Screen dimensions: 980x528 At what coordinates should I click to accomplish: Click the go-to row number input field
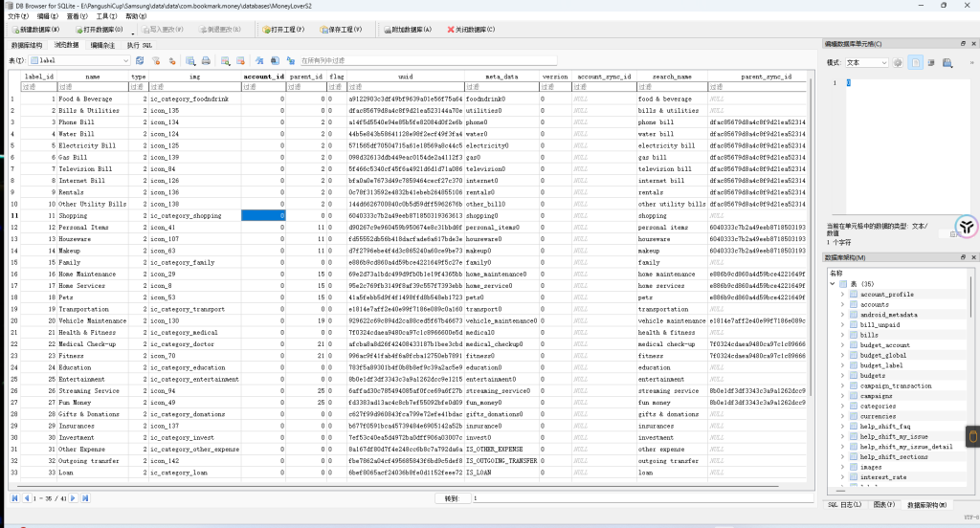pos(642,498)
